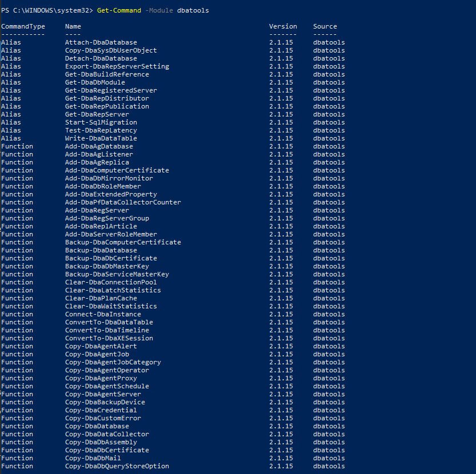Click the 'CommandType' column header
Screen dimensions: 476x474
coord(23,27)
